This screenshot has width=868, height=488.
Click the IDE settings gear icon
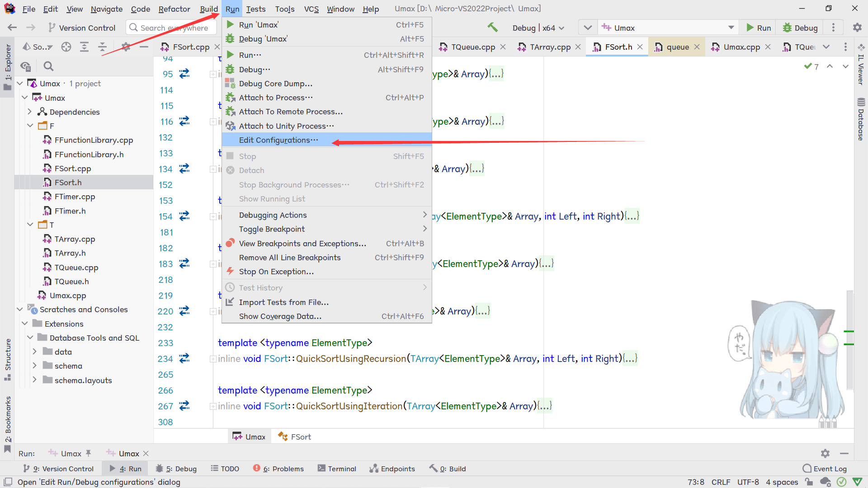pyautogui.click(x=857, y=28)
